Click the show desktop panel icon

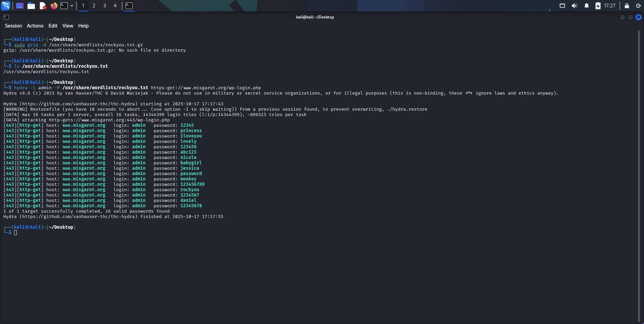(20, 6)
